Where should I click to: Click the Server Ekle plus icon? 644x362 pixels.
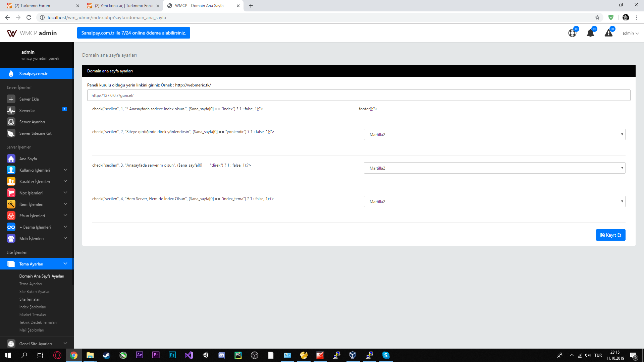[x=11, y=99]
